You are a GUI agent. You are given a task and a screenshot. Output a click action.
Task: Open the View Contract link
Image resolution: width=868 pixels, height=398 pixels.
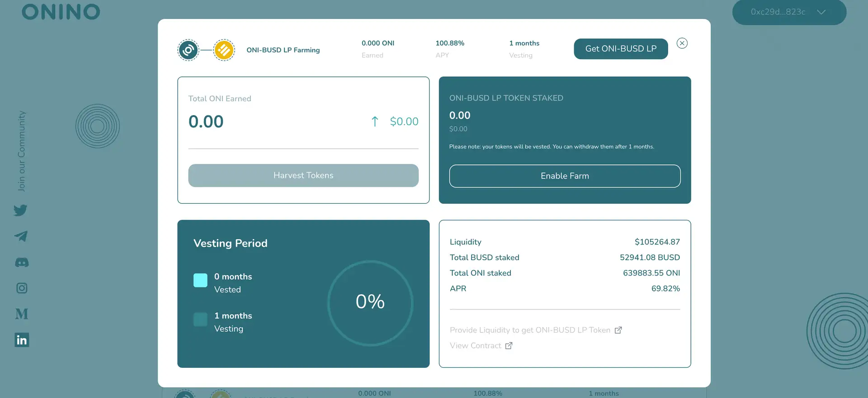[x=475, y=346]
